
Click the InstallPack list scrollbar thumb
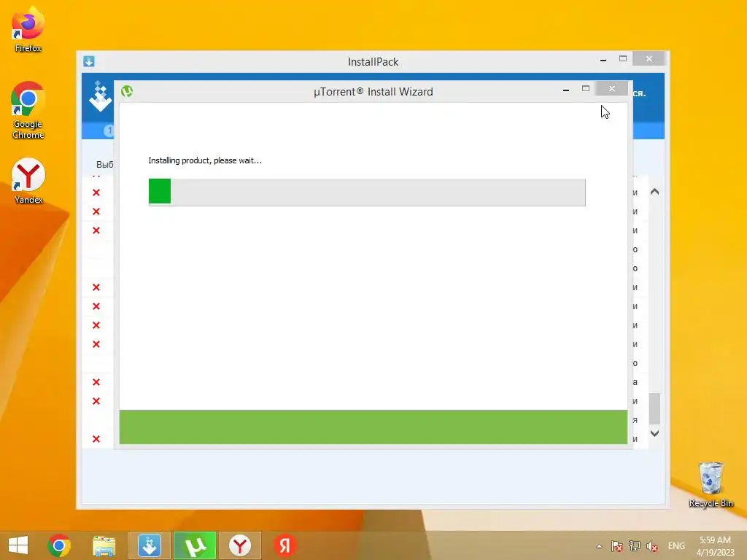pyautogui.click(x=654, y=408)
